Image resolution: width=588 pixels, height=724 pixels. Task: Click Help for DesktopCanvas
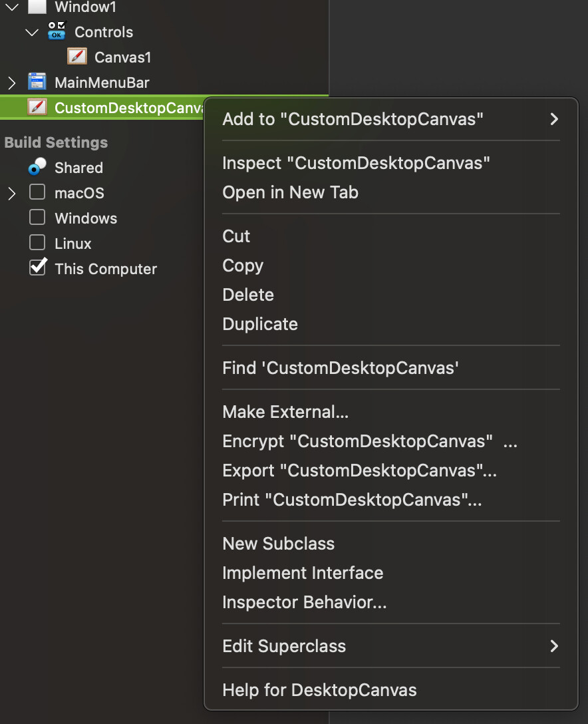pos(319,690)
